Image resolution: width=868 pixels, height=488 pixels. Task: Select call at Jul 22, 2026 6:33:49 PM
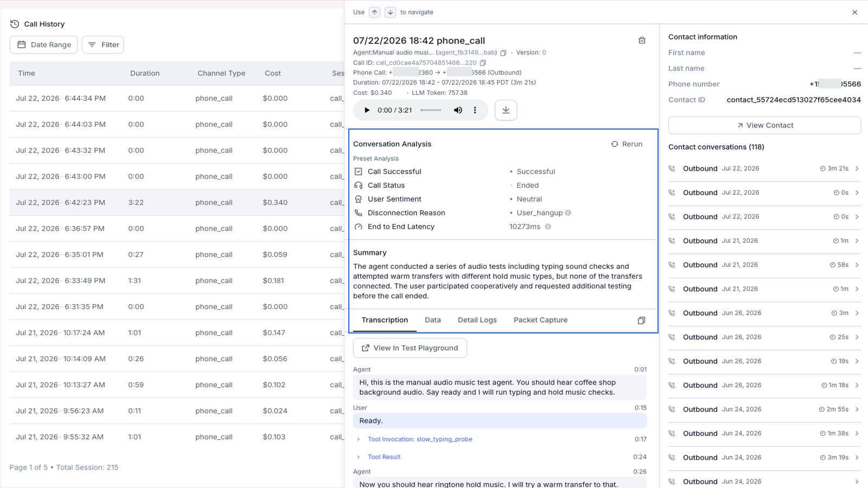click(177, 280)
